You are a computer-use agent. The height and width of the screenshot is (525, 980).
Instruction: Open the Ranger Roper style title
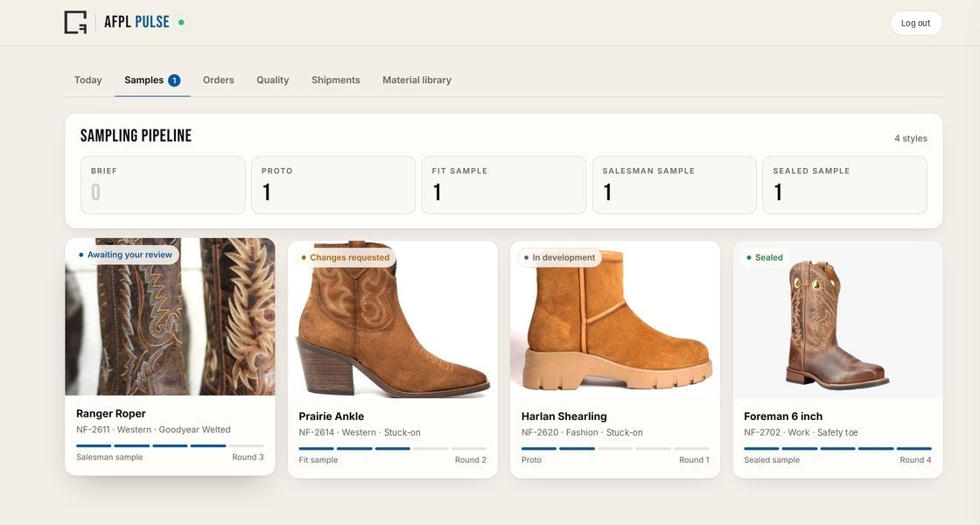pos(110,414)
